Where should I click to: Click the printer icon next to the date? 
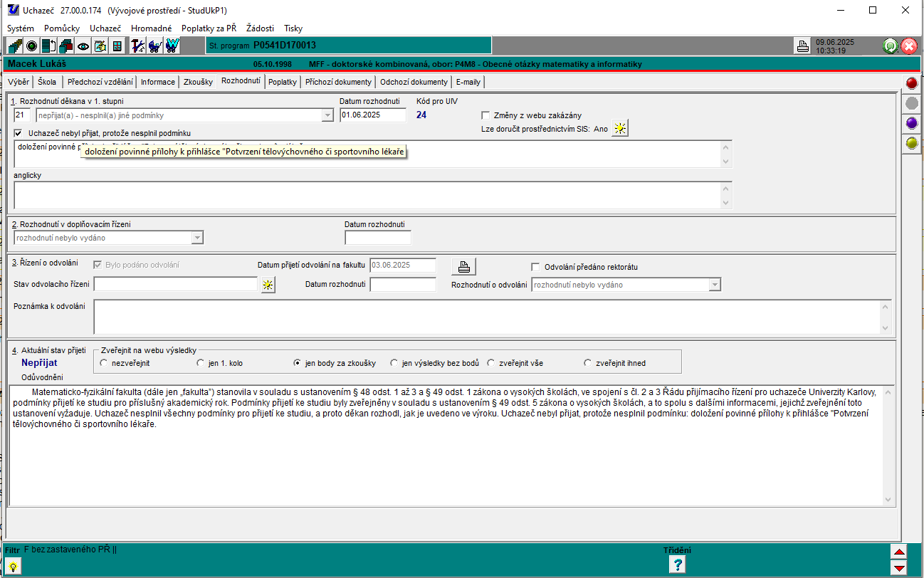click(x=802, y=46)
